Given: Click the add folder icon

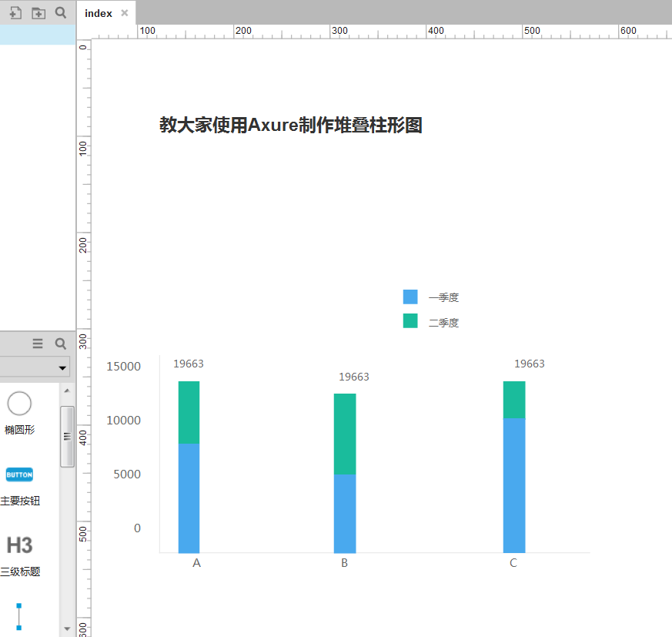Looking at the screenshot, I should point(38,13).
